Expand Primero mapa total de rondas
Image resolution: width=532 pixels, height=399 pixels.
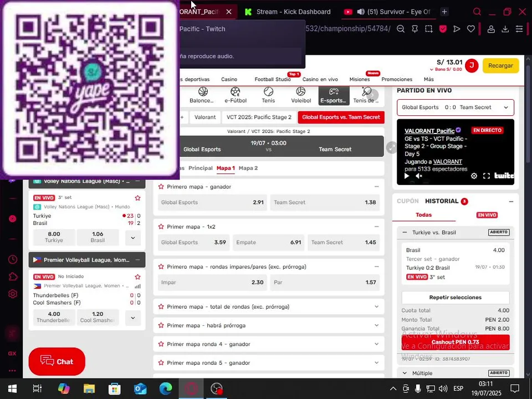coord(376,306)
